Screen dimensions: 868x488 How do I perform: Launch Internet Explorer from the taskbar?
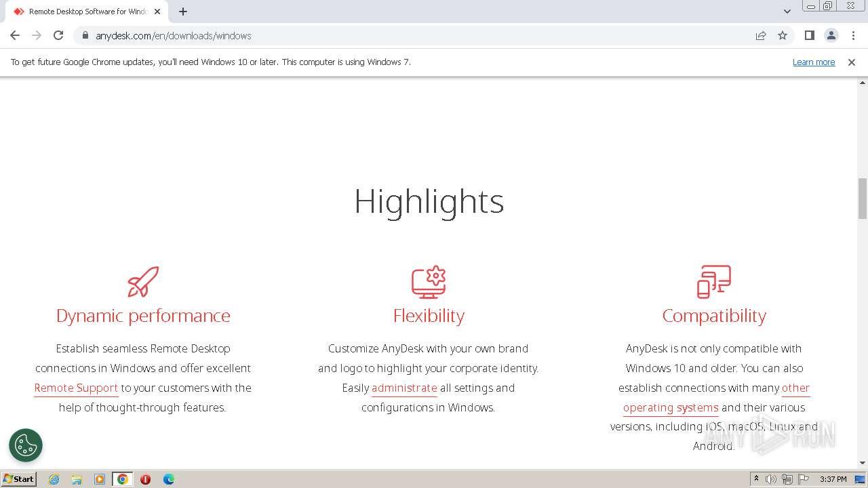[x=54, y=479]
